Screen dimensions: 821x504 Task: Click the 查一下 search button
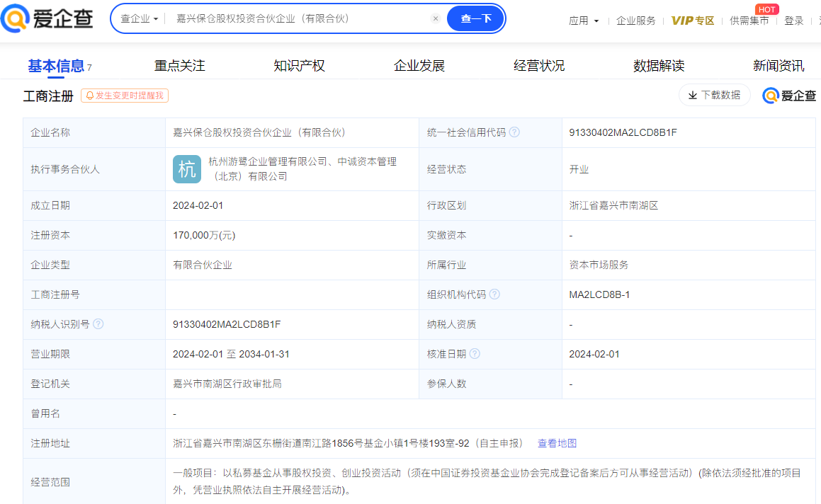point(475,18)
